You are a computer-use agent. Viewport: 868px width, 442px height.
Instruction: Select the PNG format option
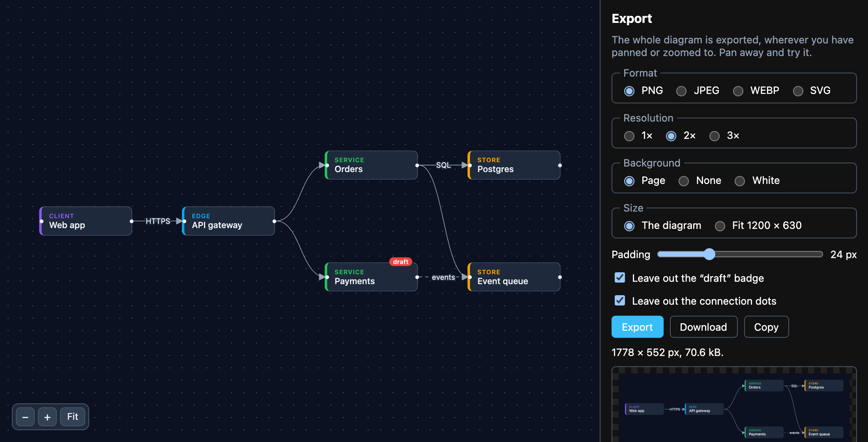tap(629, 91)
